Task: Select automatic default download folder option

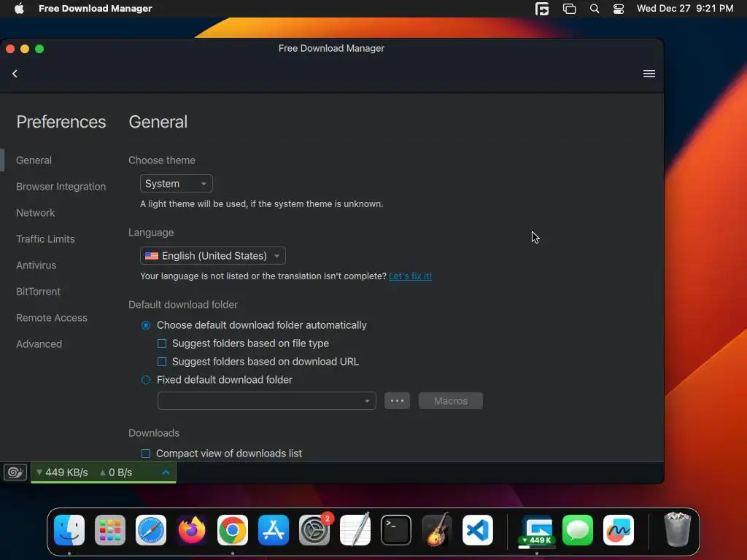Action: (146, 325)
